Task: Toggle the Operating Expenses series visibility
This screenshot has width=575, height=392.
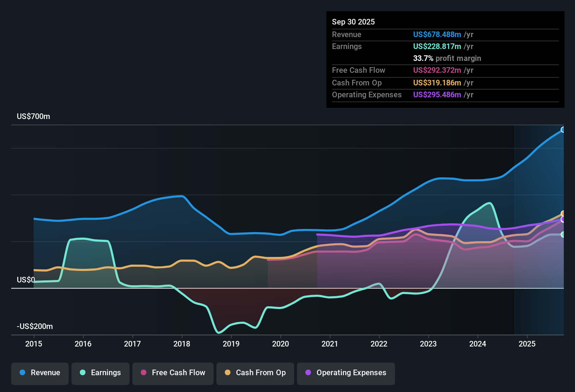Action: [346, 373]
